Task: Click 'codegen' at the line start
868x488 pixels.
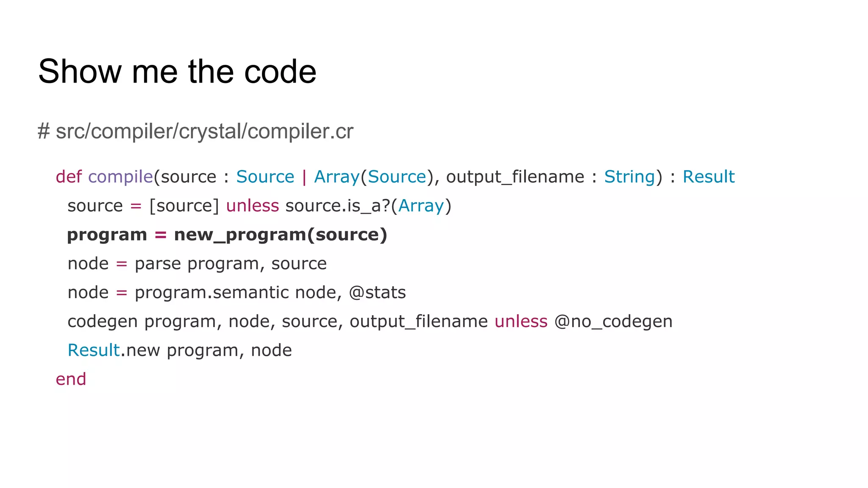Action: 103,322
